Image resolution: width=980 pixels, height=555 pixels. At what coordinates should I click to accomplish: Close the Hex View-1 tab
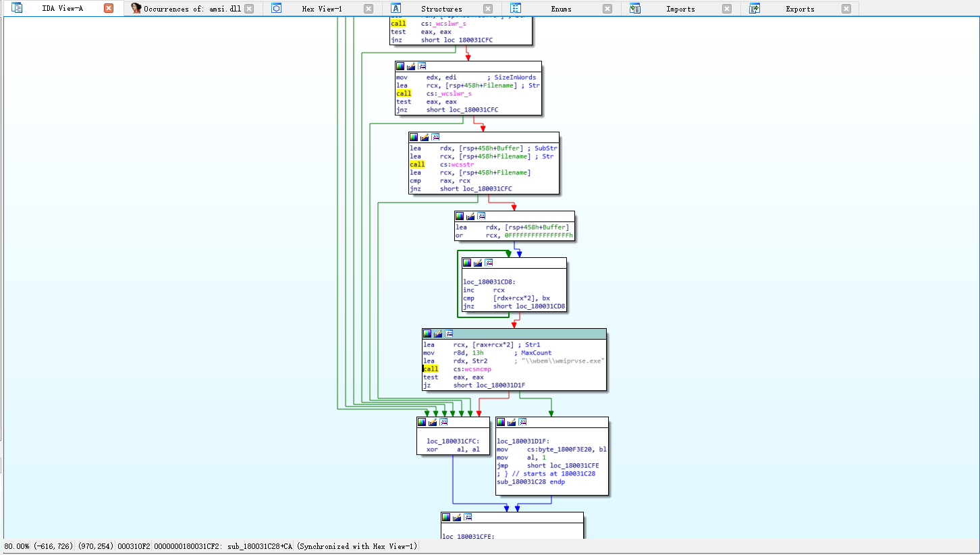pos(368,9)
